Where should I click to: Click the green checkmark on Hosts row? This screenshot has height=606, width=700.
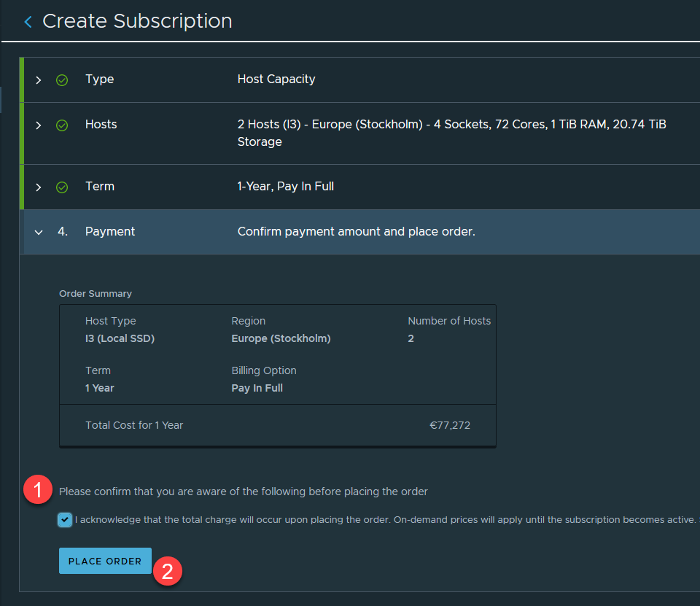point(62,125)
